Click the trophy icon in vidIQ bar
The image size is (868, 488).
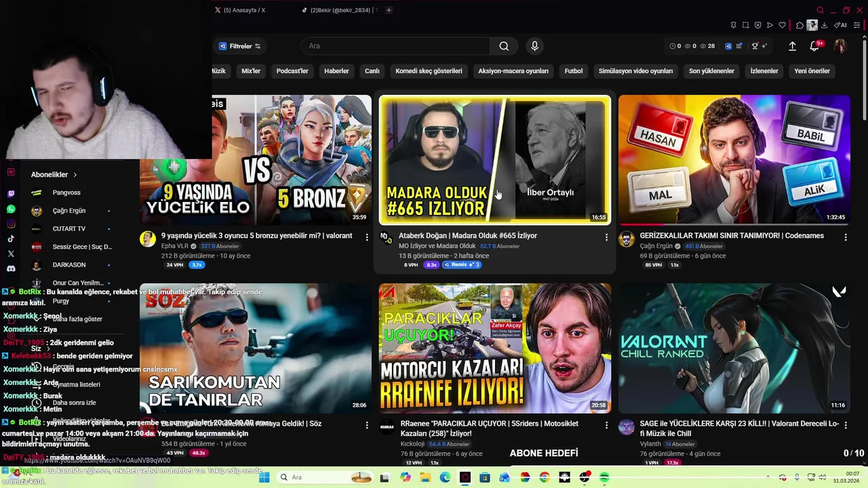[x=755, y=46]
